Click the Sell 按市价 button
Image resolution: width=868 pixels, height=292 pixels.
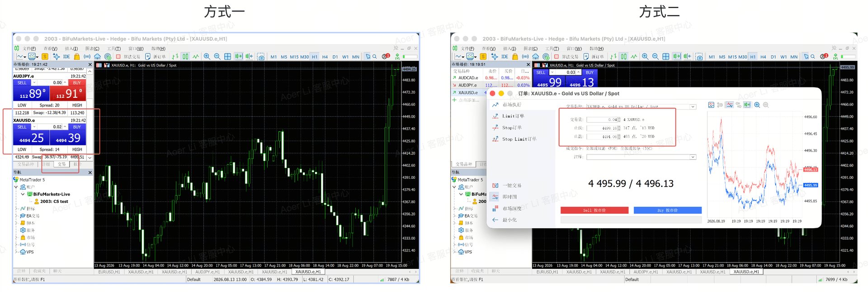(594, 211)
